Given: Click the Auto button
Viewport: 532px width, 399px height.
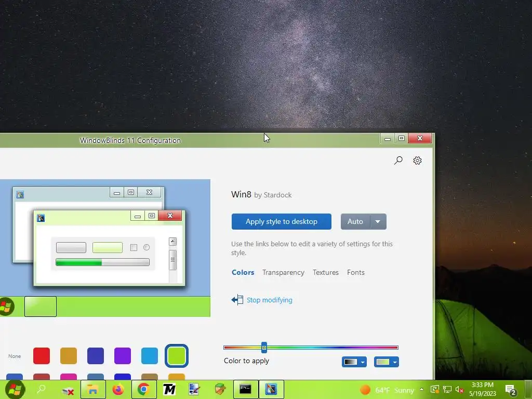Looking at the screenshot, I should coord(355,221).
